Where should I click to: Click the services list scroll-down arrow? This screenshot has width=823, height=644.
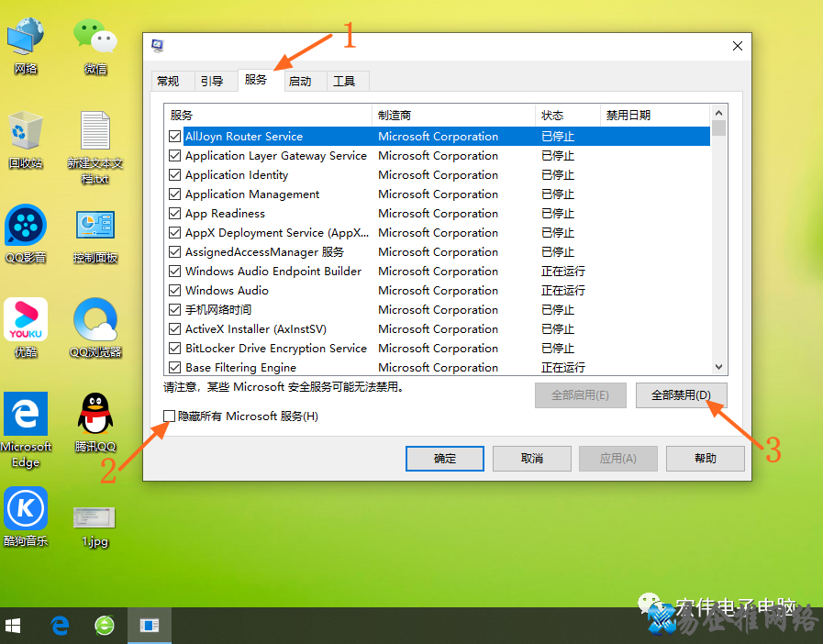[x=719, y=366]
